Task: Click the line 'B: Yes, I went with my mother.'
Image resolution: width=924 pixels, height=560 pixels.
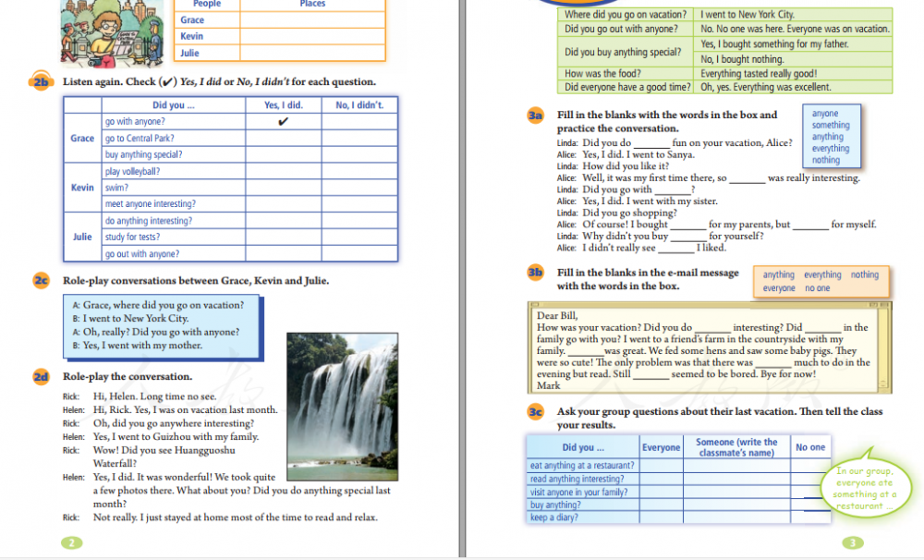Action: [x=138, y=346]
